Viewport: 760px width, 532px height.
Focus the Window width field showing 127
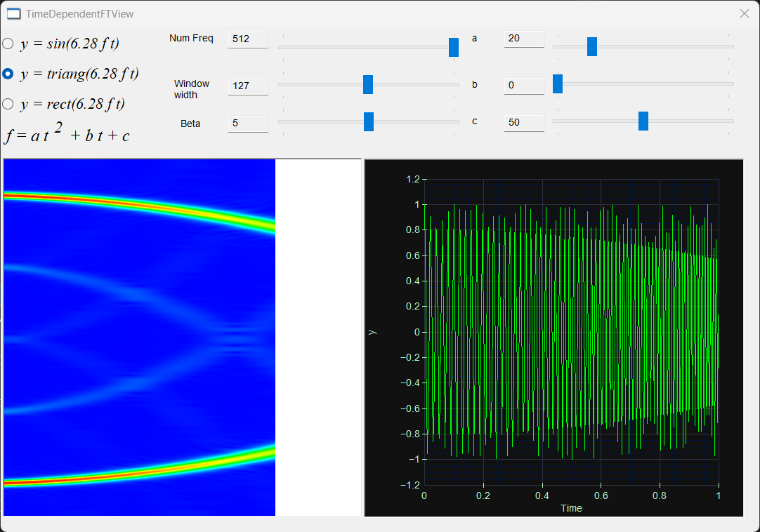coord(248,86)
